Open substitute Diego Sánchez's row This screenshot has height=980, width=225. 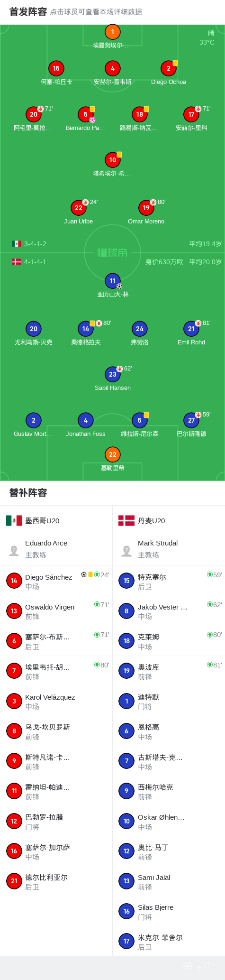point(56,581)
